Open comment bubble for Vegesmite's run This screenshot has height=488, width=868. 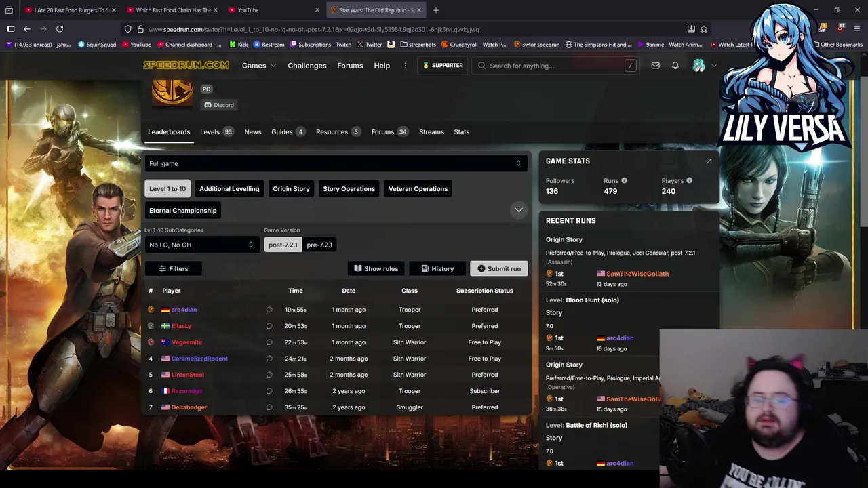[x=269, y=342]
